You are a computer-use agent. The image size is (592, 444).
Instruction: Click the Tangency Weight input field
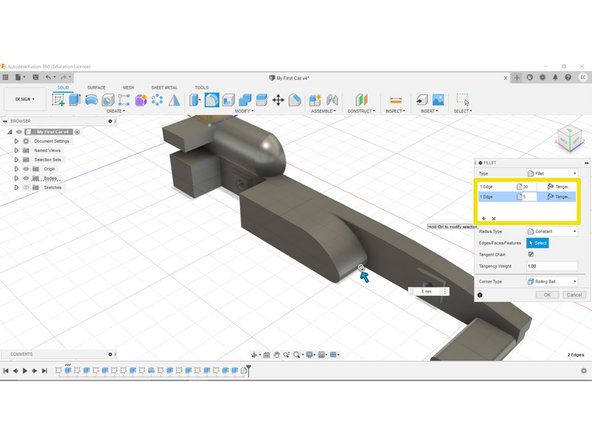tap(552, 266)
